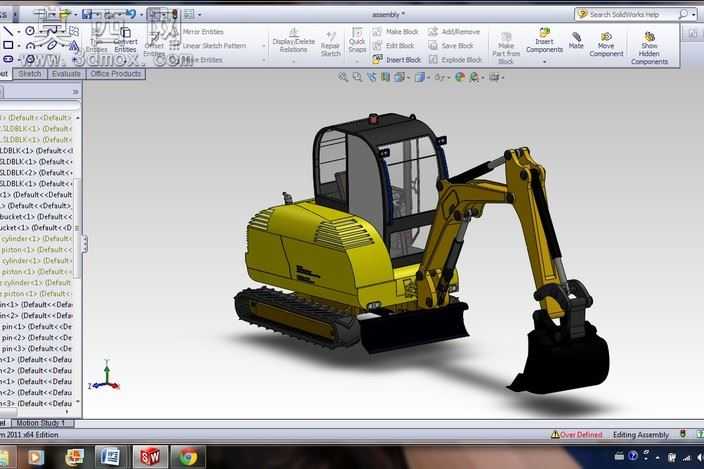This screenshot has width=704, height=469.
Task: Select 'pin<3> (Default<<De' tree item
Action: pos(36,349)
